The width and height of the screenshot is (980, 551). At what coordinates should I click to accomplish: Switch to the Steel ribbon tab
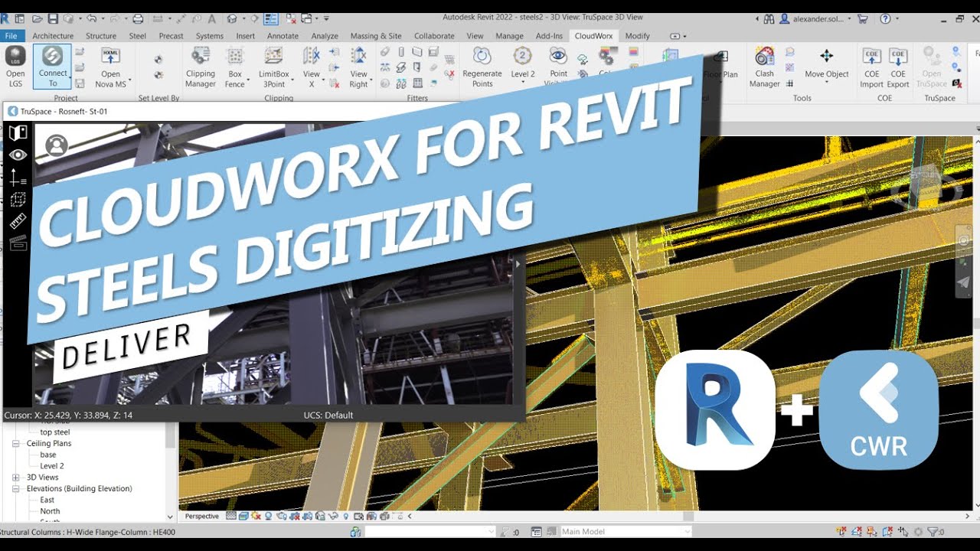[x=138, y=36]
